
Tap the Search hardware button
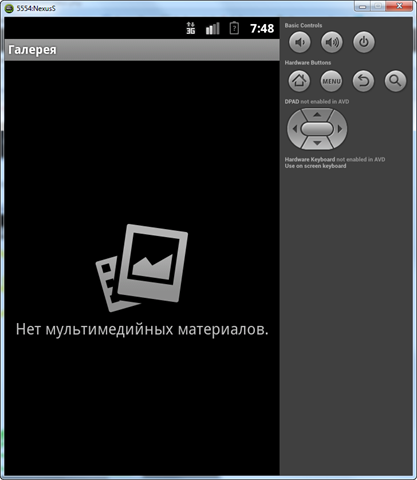click(395, 81)
